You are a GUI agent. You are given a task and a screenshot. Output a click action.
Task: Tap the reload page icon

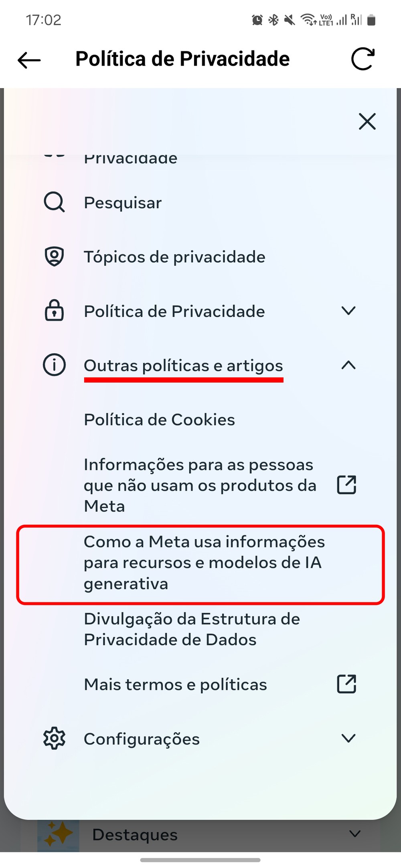pyautogui.click(x=363, y=59)
